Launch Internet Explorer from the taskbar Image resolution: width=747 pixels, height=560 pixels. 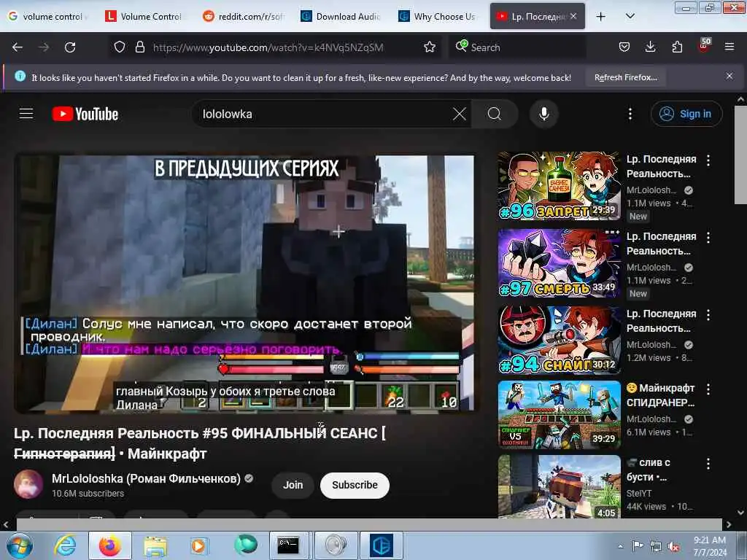point(65,545)
